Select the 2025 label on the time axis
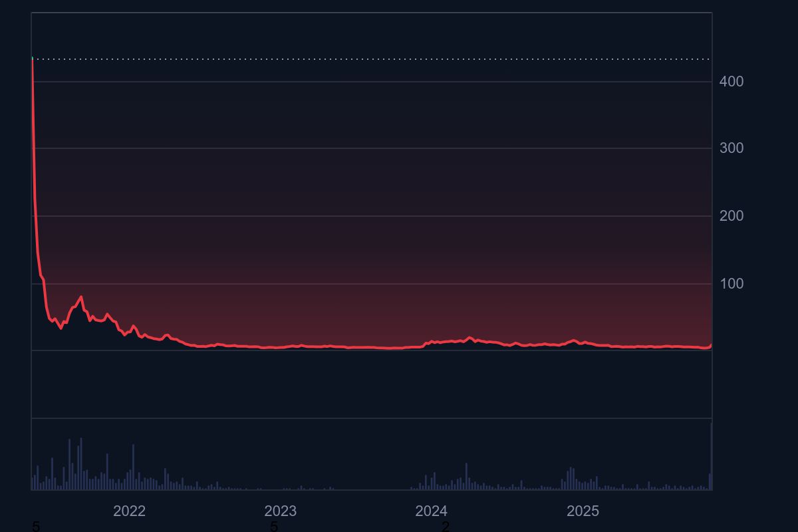 click(583, 511)
